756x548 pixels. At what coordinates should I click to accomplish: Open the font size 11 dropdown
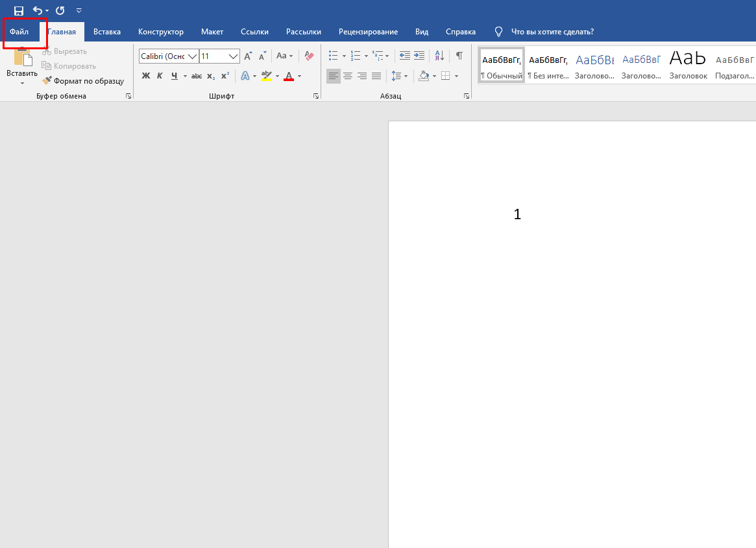234,56
